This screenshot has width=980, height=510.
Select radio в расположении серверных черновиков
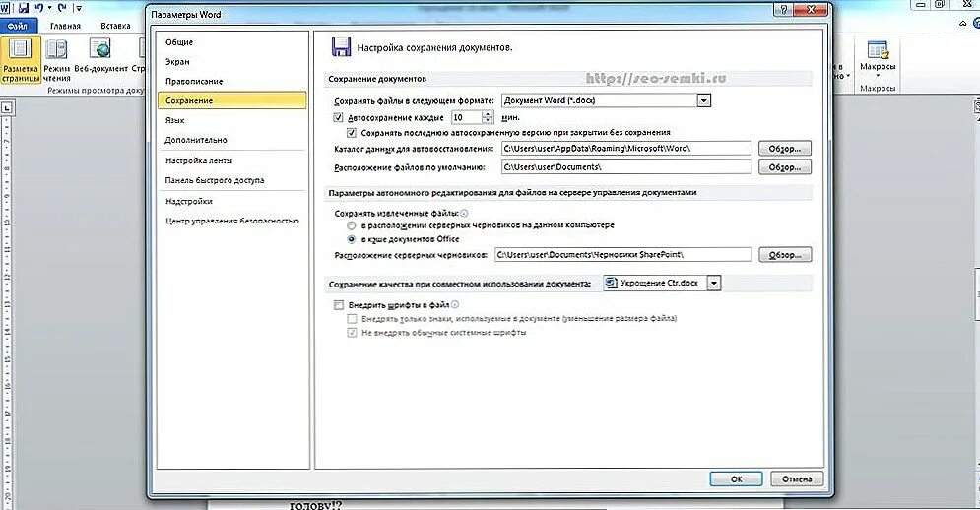[352, 225]
